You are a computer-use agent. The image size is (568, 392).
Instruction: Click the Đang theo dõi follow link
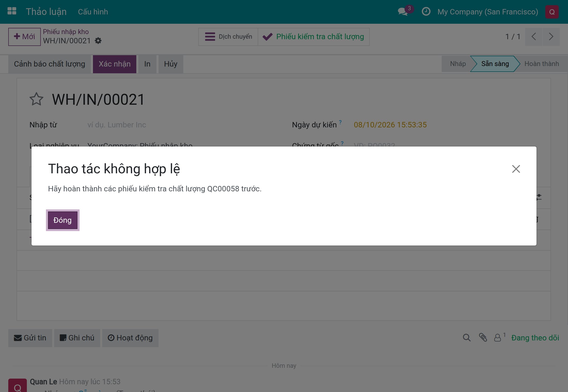coord(535,338)
